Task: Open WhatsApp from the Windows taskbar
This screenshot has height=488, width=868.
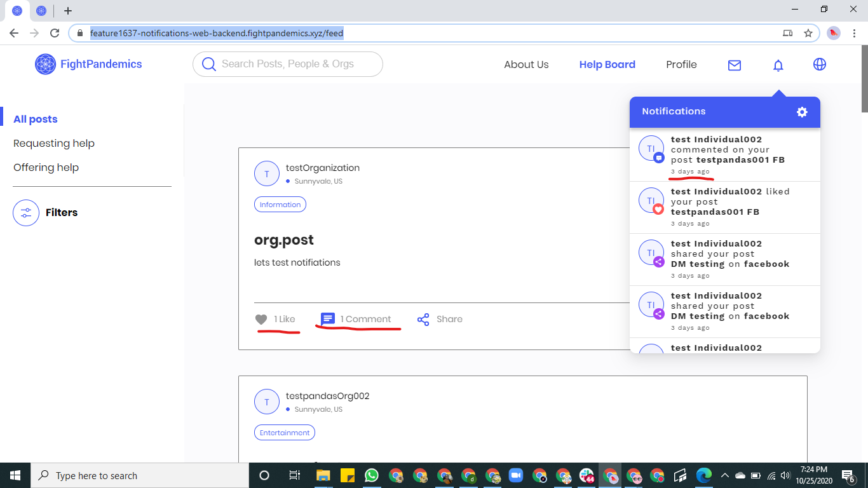Action: pyautogui.click(x=372, y=475)
